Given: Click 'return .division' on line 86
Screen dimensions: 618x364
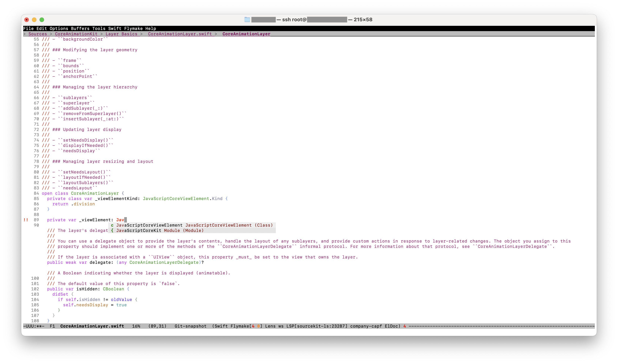Looking at the screenshot, I should tap(73, 204).
